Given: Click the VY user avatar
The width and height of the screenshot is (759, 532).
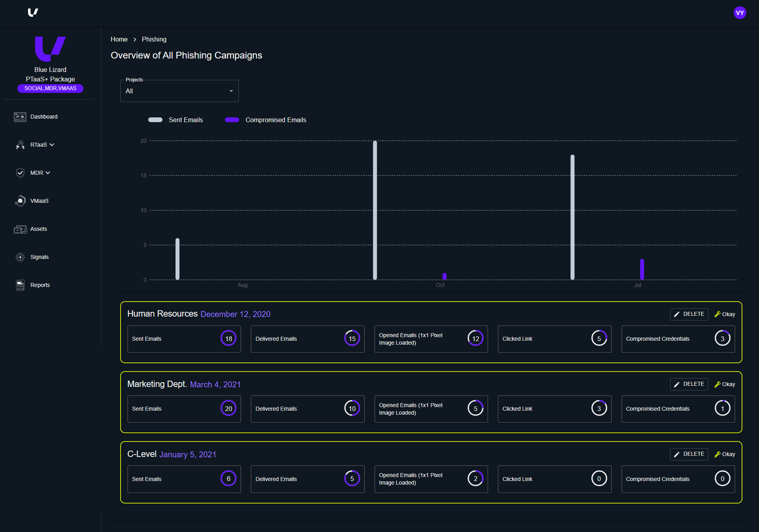Looking at the screenshot, I should (740, 13).
